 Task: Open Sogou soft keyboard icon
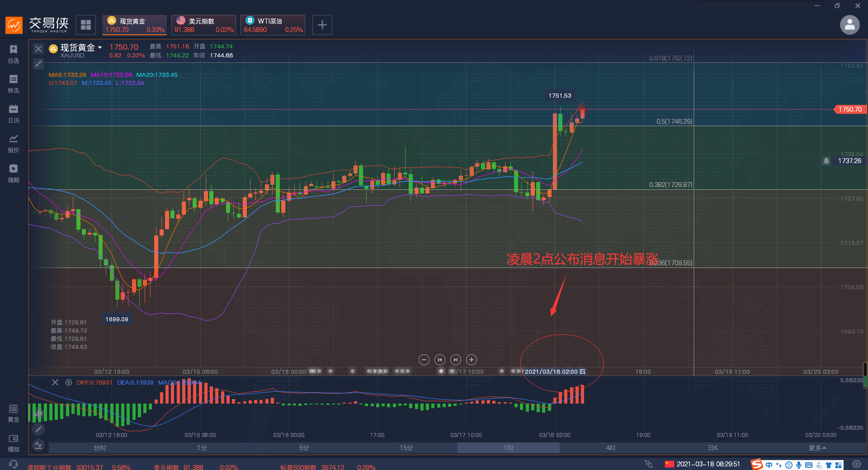(x=809, y=465)
